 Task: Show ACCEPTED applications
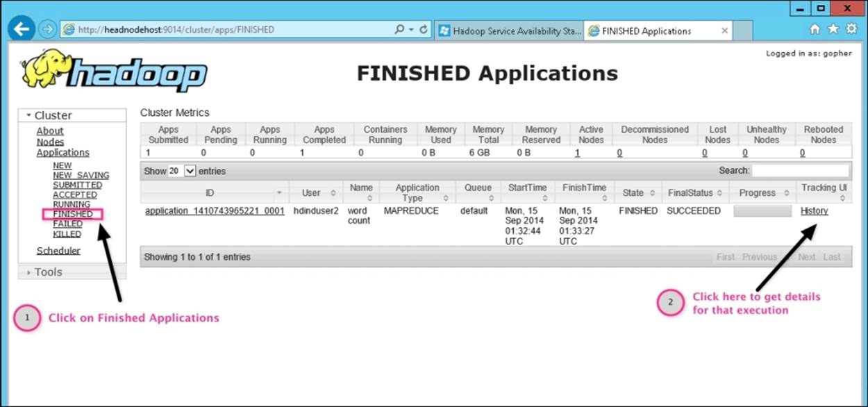tap(75, 194)
